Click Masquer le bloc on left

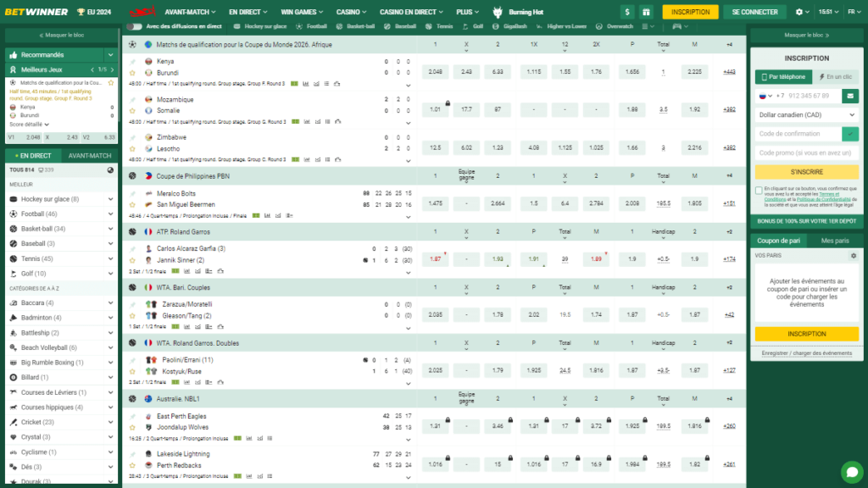tap(61, 35)
